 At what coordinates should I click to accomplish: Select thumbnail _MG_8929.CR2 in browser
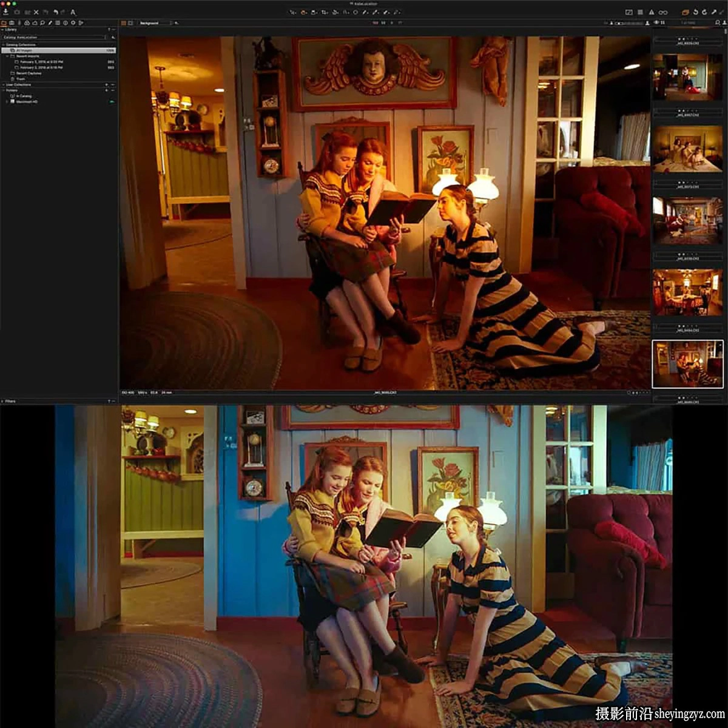click(687, 76)
